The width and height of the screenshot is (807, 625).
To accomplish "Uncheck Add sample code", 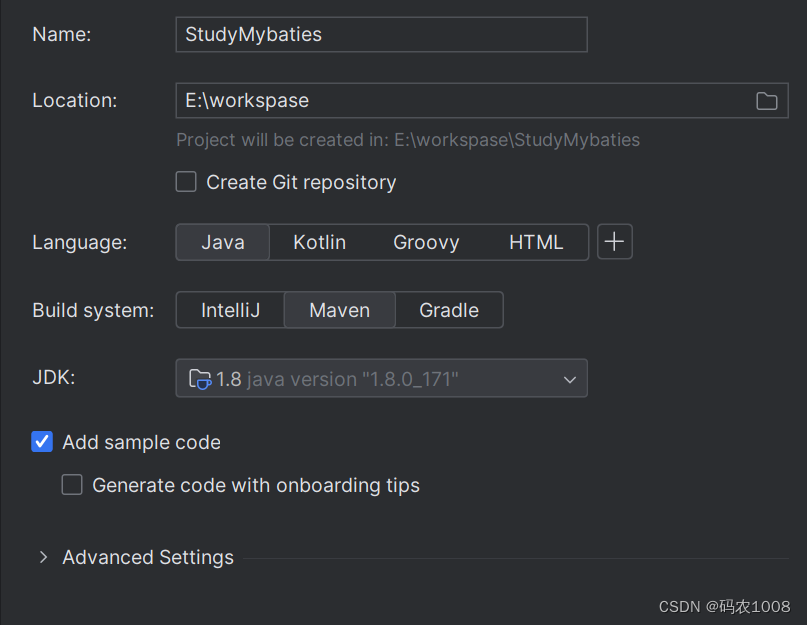I will point(42,442).
